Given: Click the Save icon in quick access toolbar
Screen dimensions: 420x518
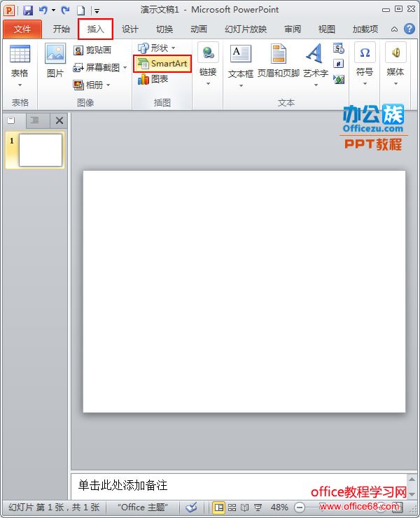Looking at the screenshot, I should [28, 10].
